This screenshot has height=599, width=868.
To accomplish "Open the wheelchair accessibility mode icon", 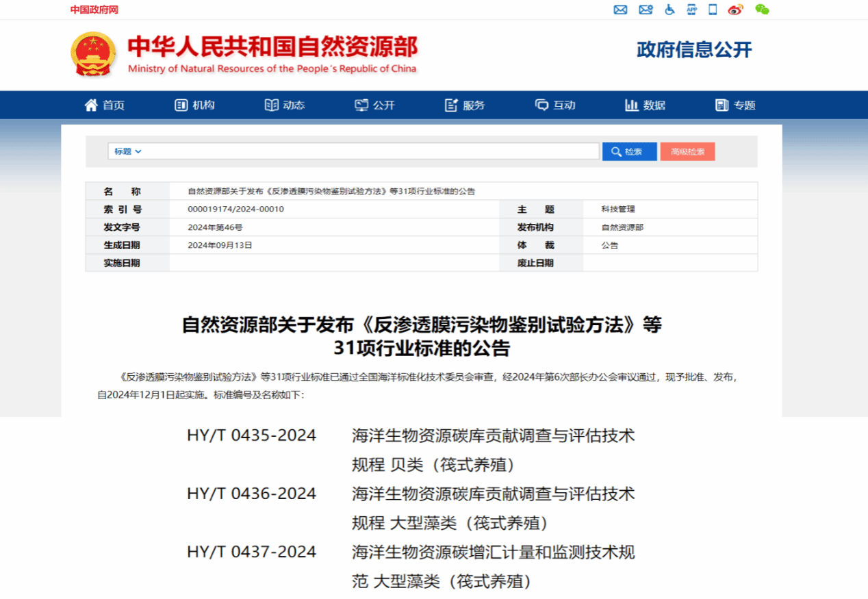I will (669, 10).
